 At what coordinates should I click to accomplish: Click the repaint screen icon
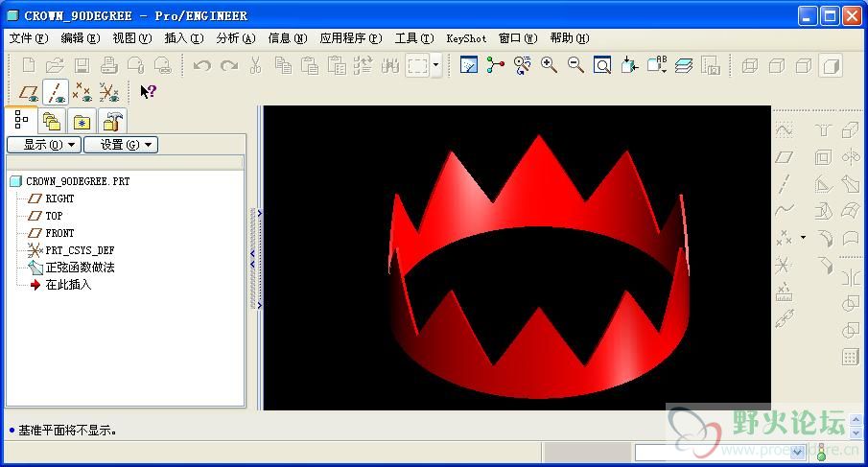[x=468, y=65]
